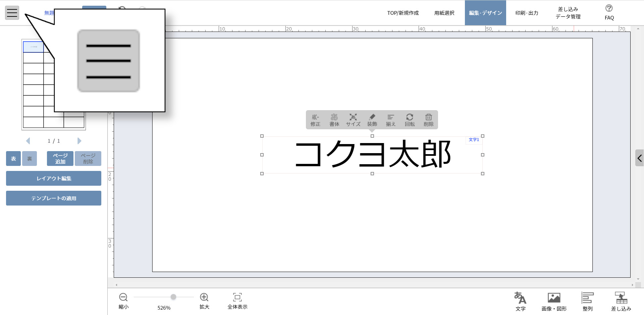
Task: Open the hamburger menu
Action: pyautogui.click(x=12, y=12)
